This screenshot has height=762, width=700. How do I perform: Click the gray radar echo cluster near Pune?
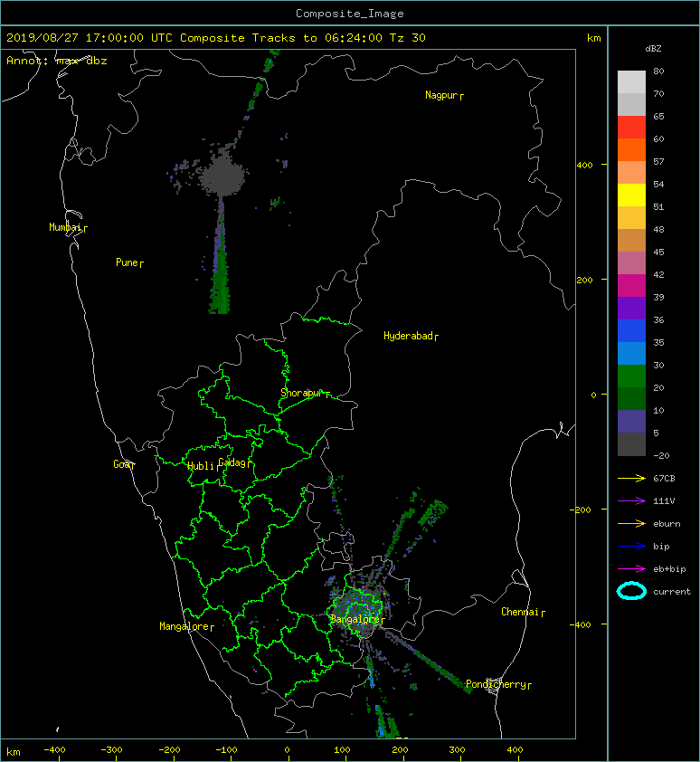222,176
